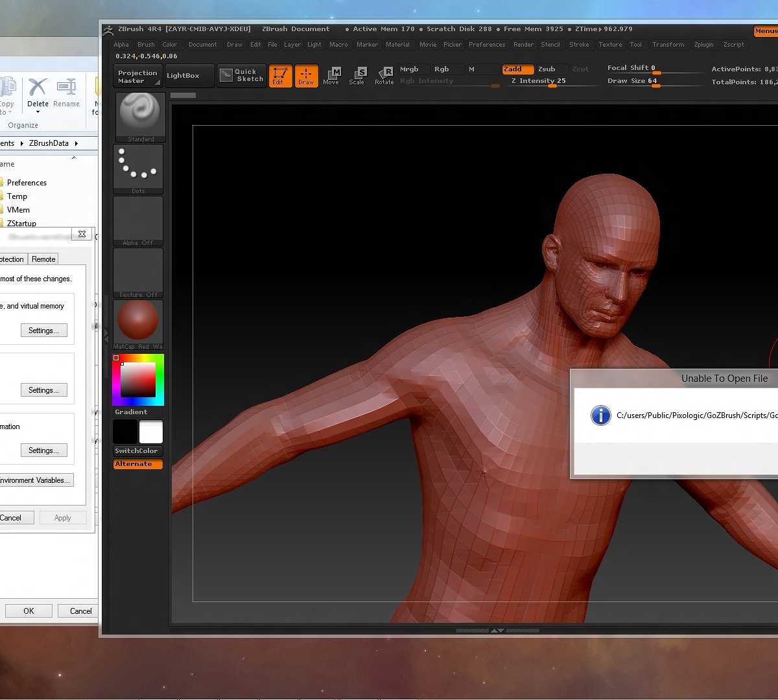Open the Zplugin menu
Image resolution: width=778 pixels, height=700 pixels.
pos(703,45)
